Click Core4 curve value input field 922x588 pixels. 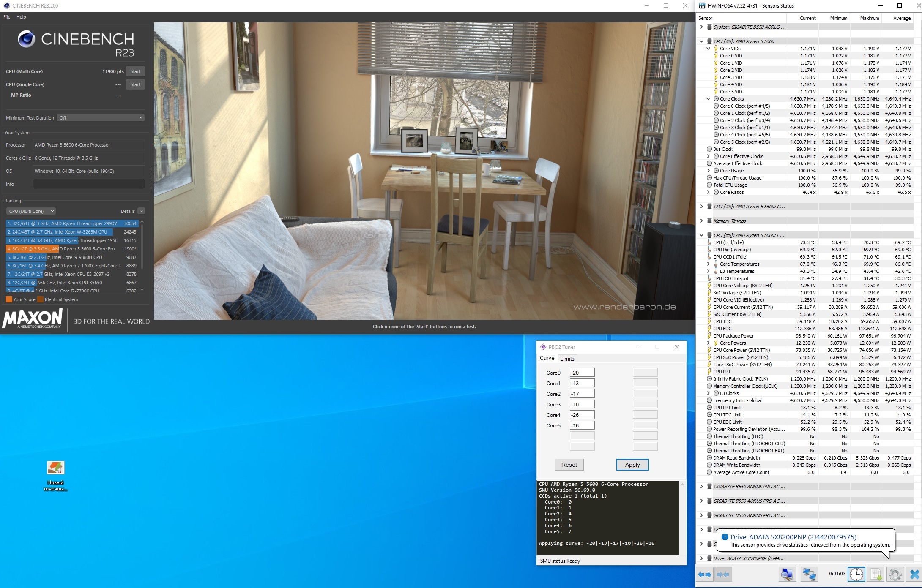pyautogui.click(x=582, y=415)
